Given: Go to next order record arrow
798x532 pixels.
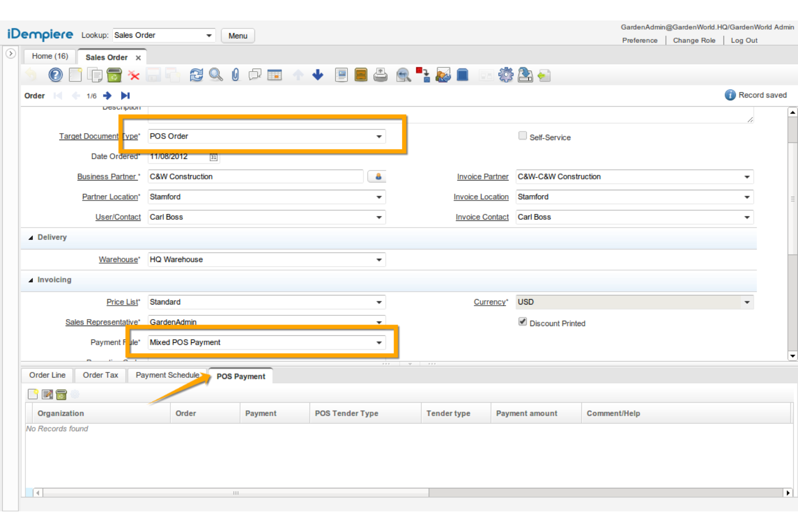Looking at the screenshot, I should coord(107,95).
